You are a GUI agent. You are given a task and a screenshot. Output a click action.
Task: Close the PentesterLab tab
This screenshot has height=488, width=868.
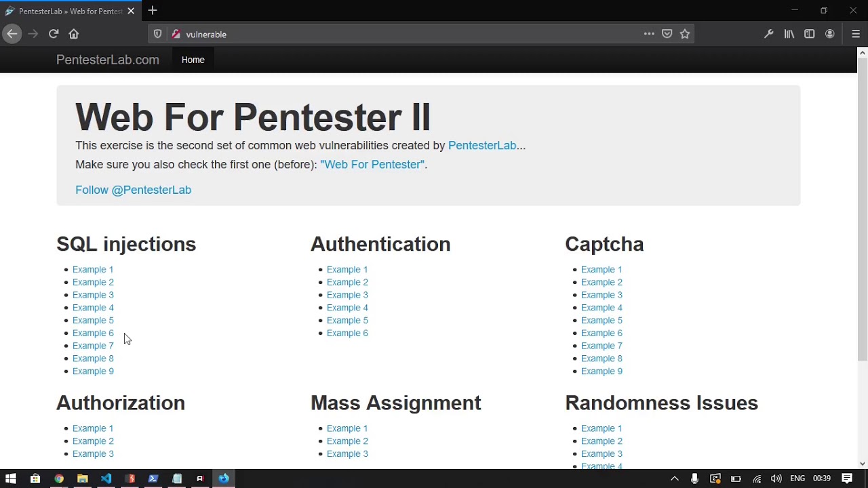[131, 11]
